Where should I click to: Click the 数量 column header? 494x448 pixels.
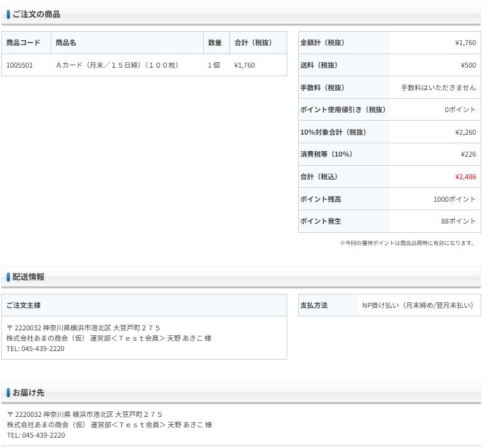(x=215, y=43)
